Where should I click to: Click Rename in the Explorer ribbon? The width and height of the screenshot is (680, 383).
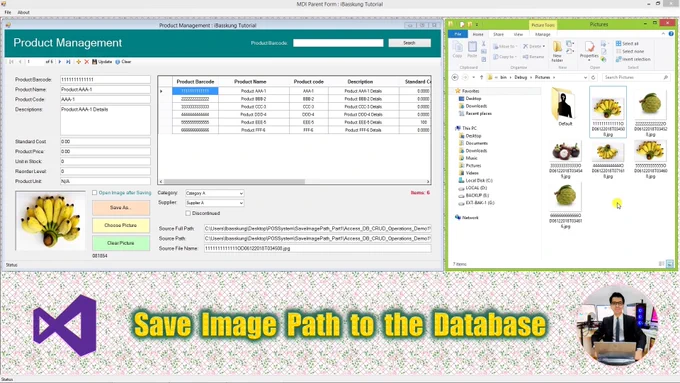click(533, 57)
